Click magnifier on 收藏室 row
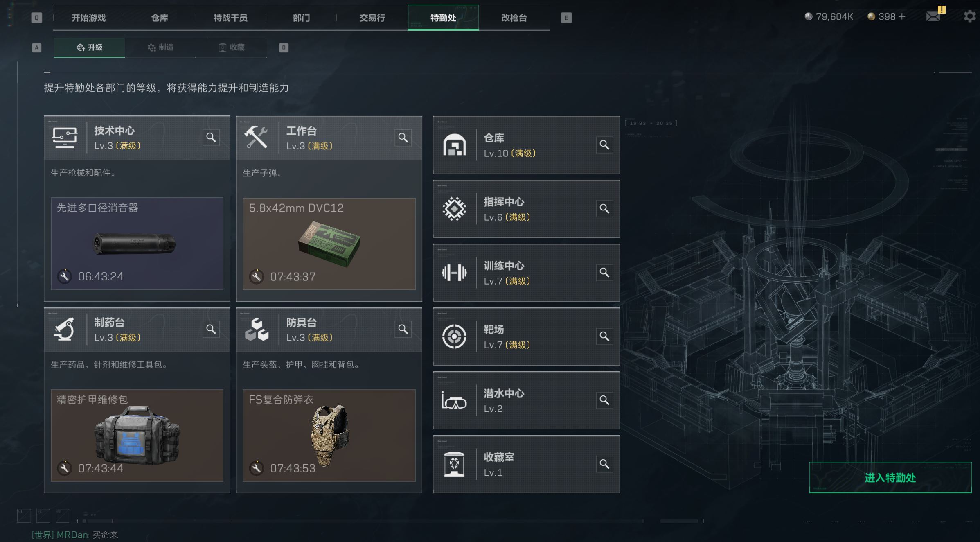The height and width of the screenshot is (542, 980). click(604, 464)
